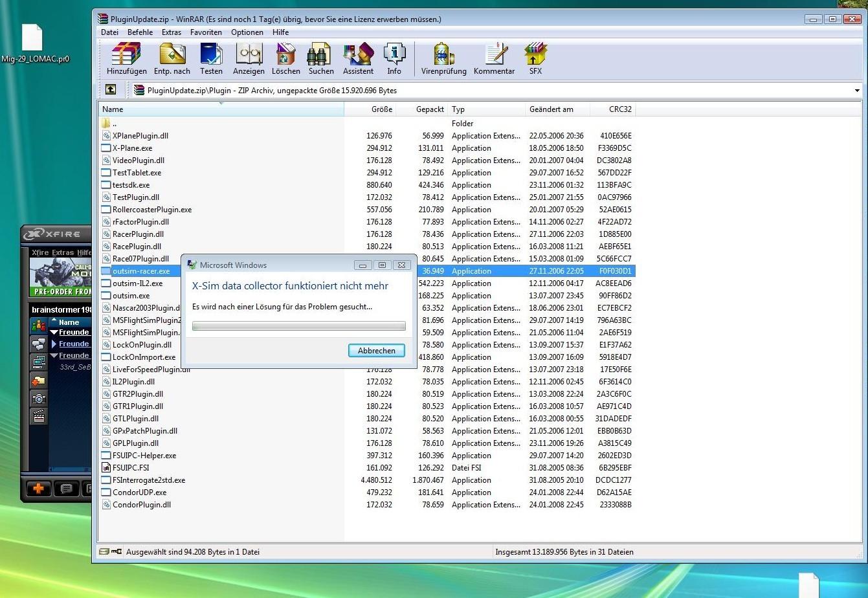
Task: Select RollercoasterPlugin.exe file row
Action: (x=367, y=210)
